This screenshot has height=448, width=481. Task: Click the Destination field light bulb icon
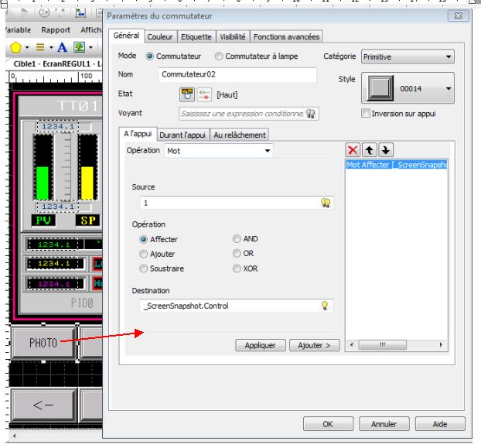pyautogui.click(x=326, y=306)
